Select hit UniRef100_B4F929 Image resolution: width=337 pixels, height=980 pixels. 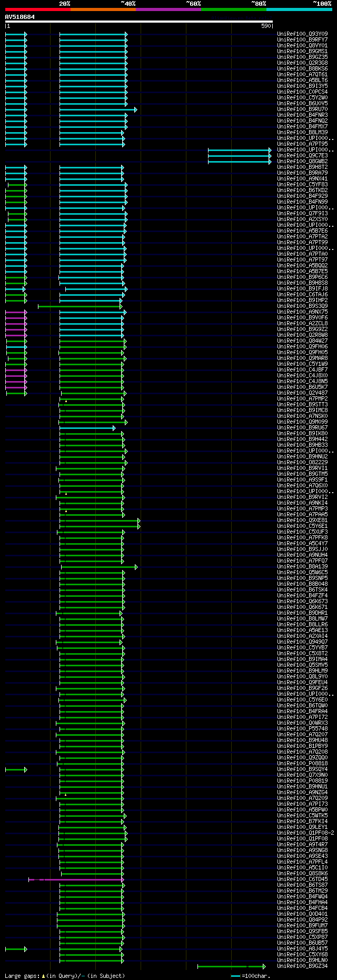pyautogui.click(x=302, y=196)
